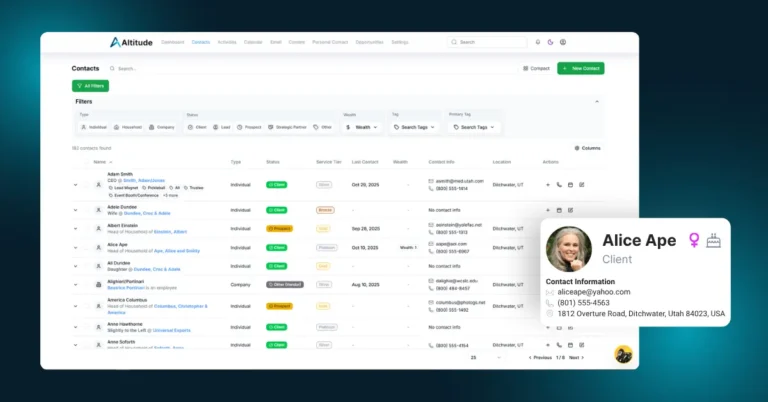The image size is (768, 402).
Task: Expand the Adam Smith row
Action: (x=75, y=185)
